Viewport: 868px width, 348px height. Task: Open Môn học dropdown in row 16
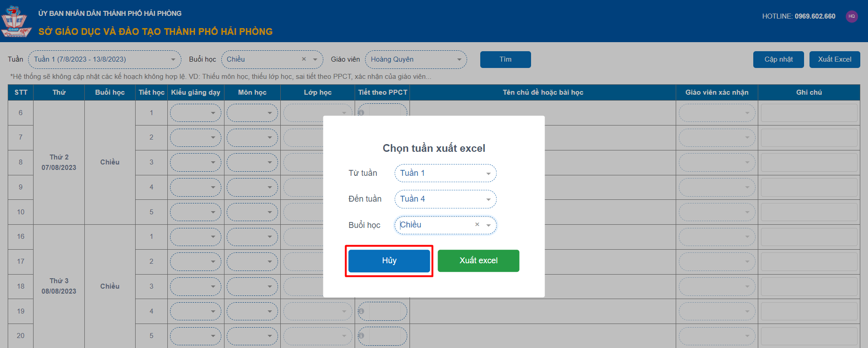click(x=252, y=237)
